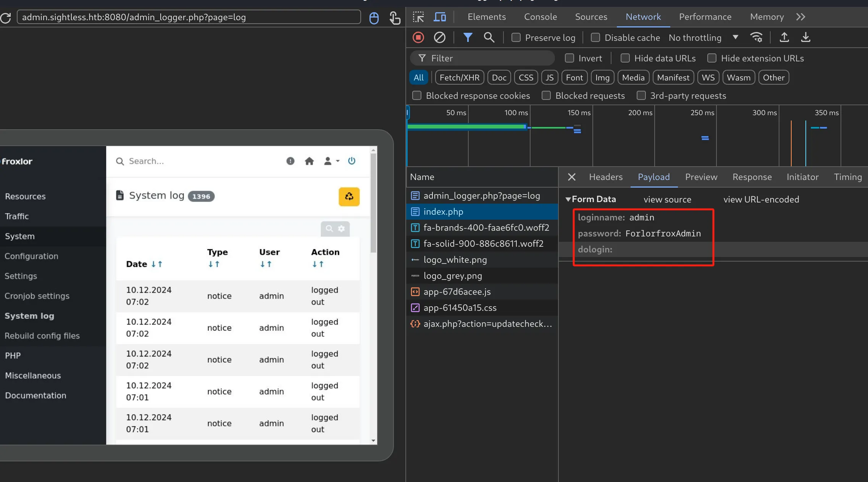Select Fetch/XHR filter button

pos(459,77)
